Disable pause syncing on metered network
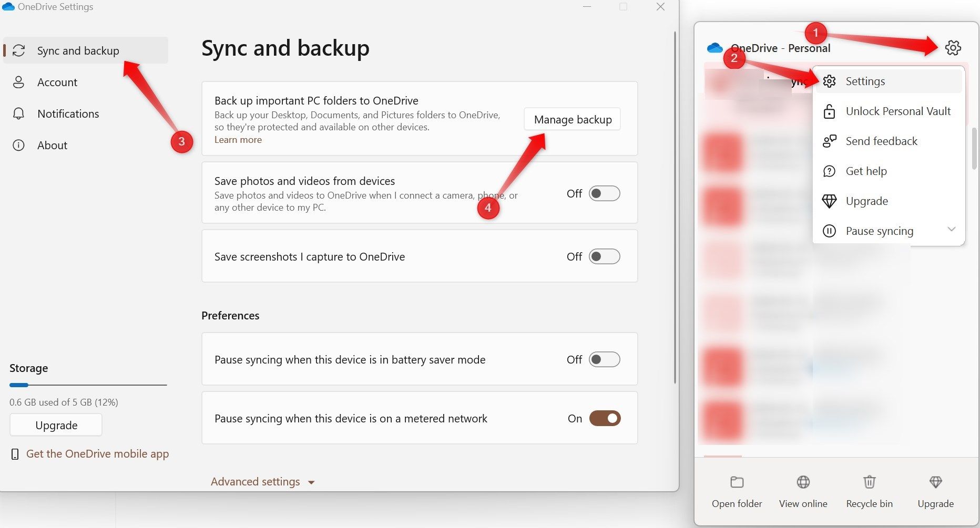The height and width of the screenshot is (528, 980). 605,418
